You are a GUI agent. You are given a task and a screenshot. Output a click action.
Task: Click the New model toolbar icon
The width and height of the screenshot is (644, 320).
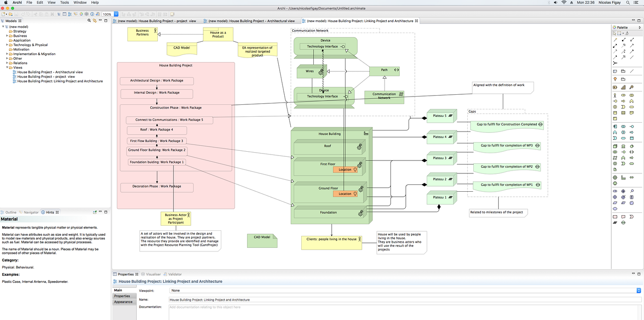point(3,14)
